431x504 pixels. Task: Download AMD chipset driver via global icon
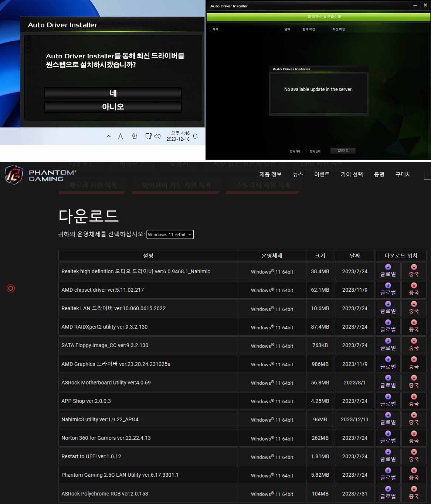[388, 285]
